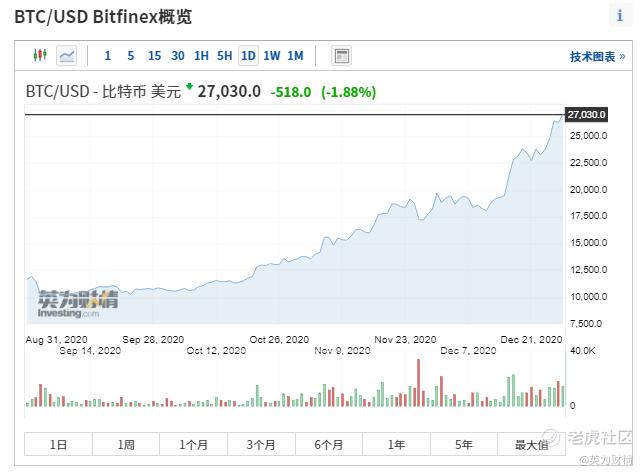Select the 1年 range button
The width and height of the screenshot is (644, 474).
coord(396,444)
